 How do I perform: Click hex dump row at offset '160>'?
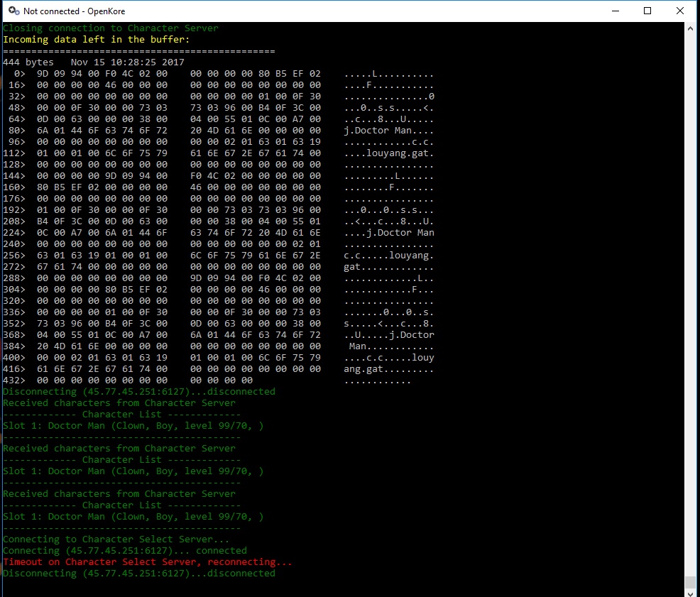click(x=219, y=187)
